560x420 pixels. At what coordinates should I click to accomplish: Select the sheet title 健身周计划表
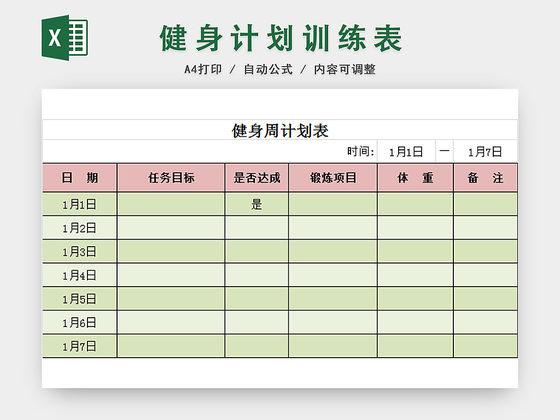tap(280, 131)
